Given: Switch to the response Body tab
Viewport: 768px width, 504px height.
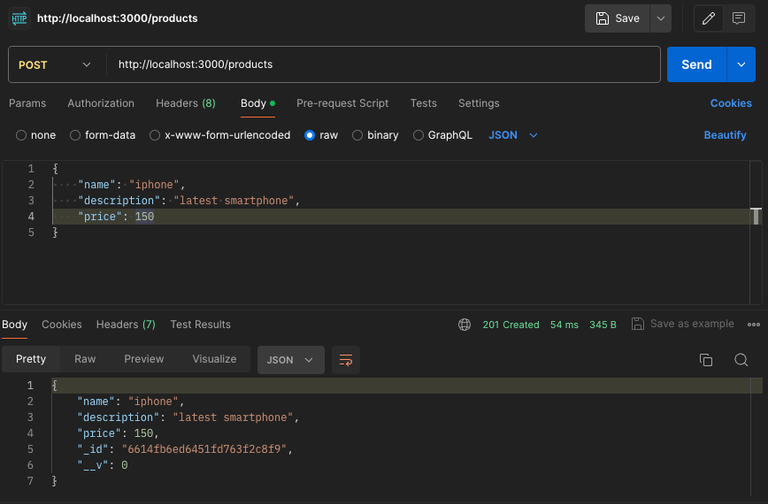Looking at the screenshot, I should pyautogui.click(x=15, y=324).
